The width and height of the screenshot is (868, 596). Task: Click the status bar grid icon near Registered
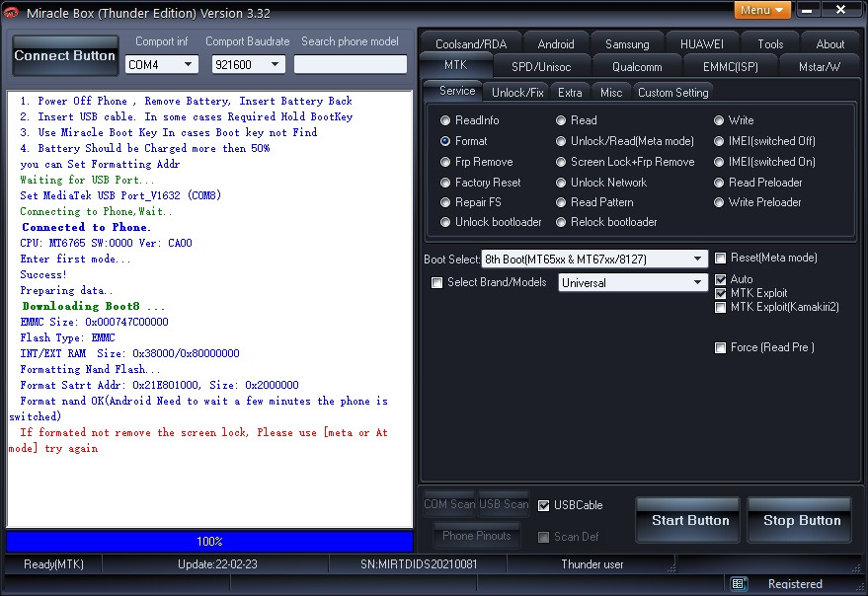click(x=738, y=583)
